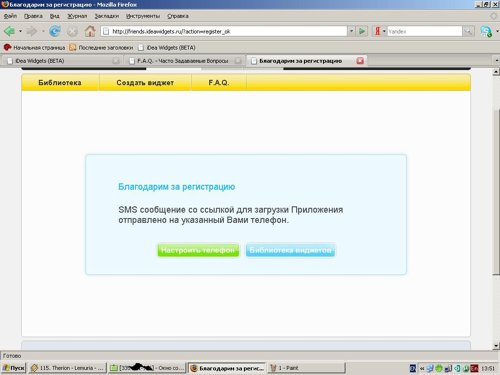
Task: Click the vertical scrollbar up arrow
Action: [496, 72]
